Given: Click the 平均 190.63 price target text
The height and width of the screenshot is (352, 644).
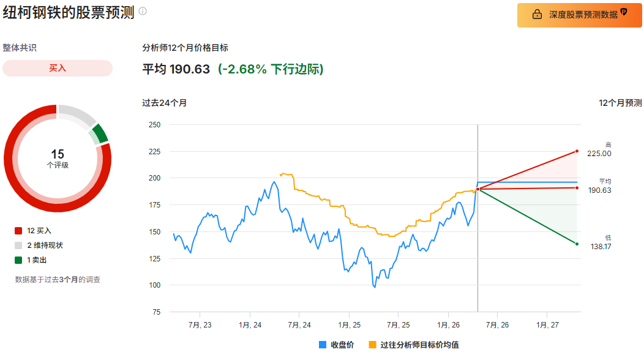Looking at the screenshot, I should click(176, 69).
